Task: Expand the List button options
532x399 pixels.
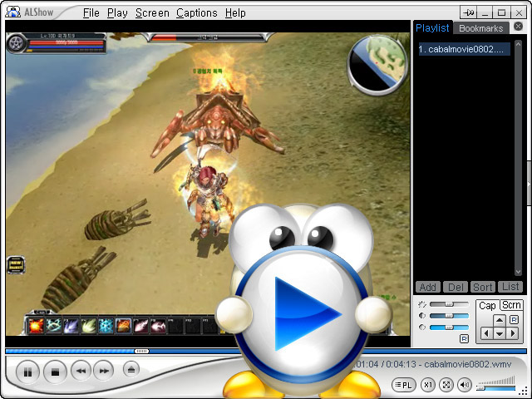Action: (510, 287)
